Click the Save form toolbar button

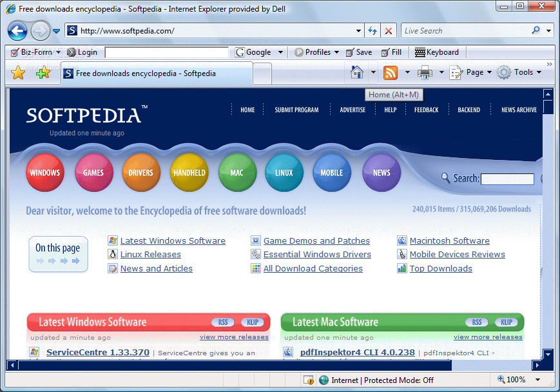(x=359, y=52)
